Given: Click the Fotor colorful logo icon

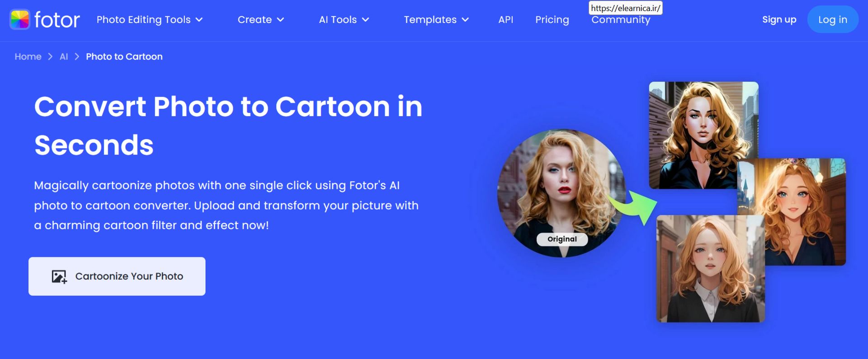Looking at the screenshot, I should coord(19,19).
